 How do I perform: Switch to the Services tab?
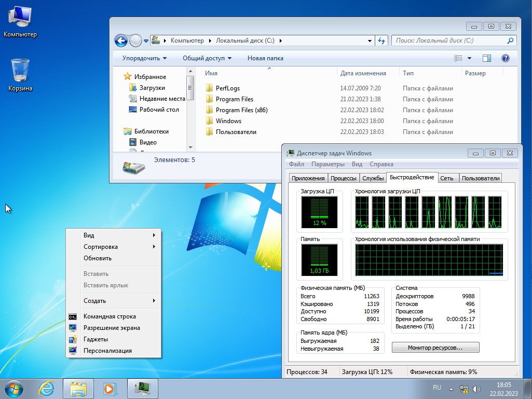pyautogui.click(x=373, y=178)
